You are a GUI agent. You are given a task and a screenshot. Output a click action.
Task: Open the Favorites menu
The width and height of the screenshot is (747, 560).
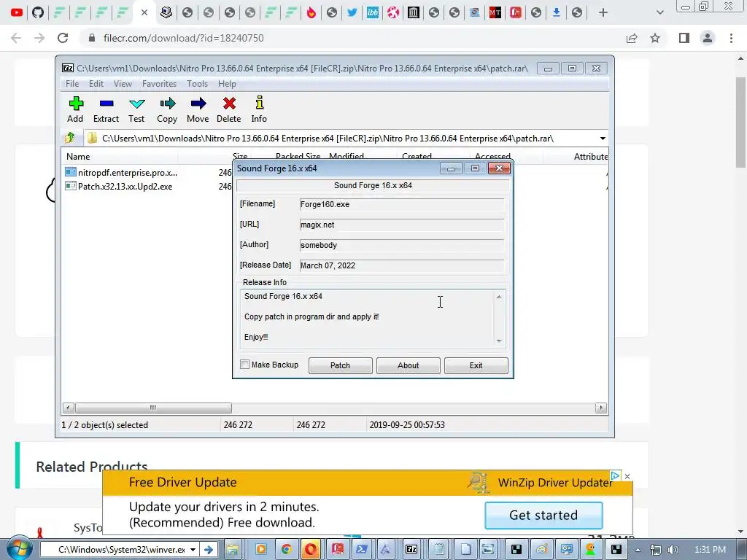tap(159, 84)
